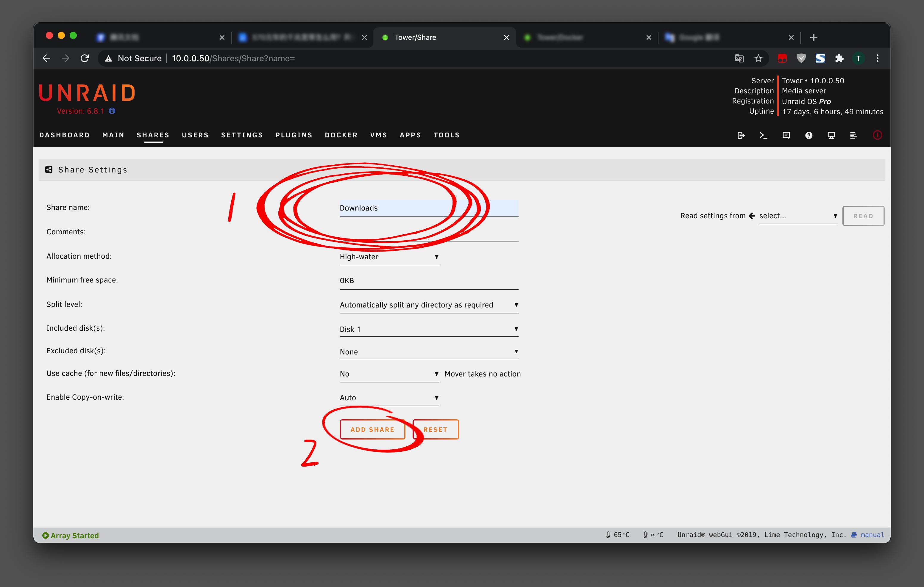The width and height of the screenshot is (924, 587).
Task: Click the logout icon in Unraid header
Action: coord(741,135)
